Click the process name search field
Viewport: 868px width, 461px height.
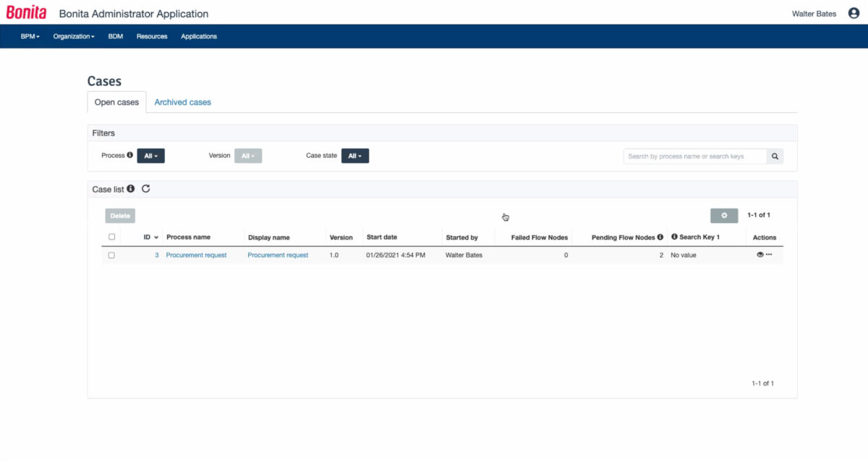pyautogui.click(x=691, y=156)
